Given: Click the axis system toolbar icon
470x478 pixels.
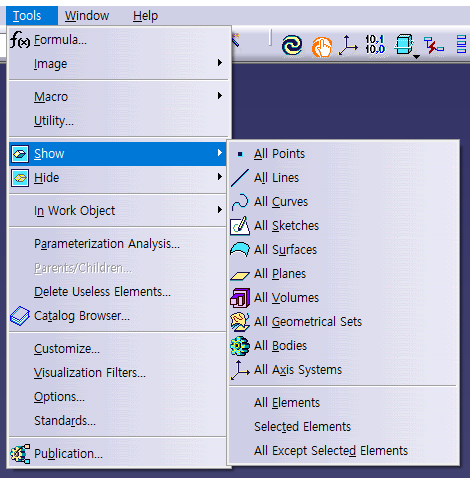Looking at the screenshot, I should 348,45.
